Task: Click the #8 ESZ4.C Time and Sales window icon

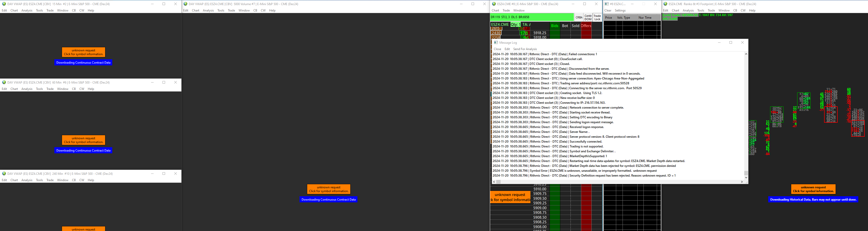Action: tap(607, 4)
